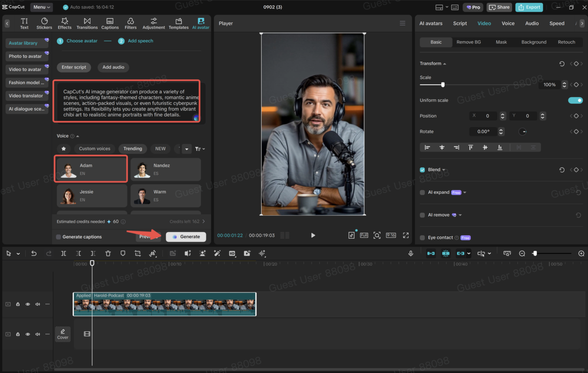Expand the Blend options dropdown
588x373 pixels.
point(444,170)
